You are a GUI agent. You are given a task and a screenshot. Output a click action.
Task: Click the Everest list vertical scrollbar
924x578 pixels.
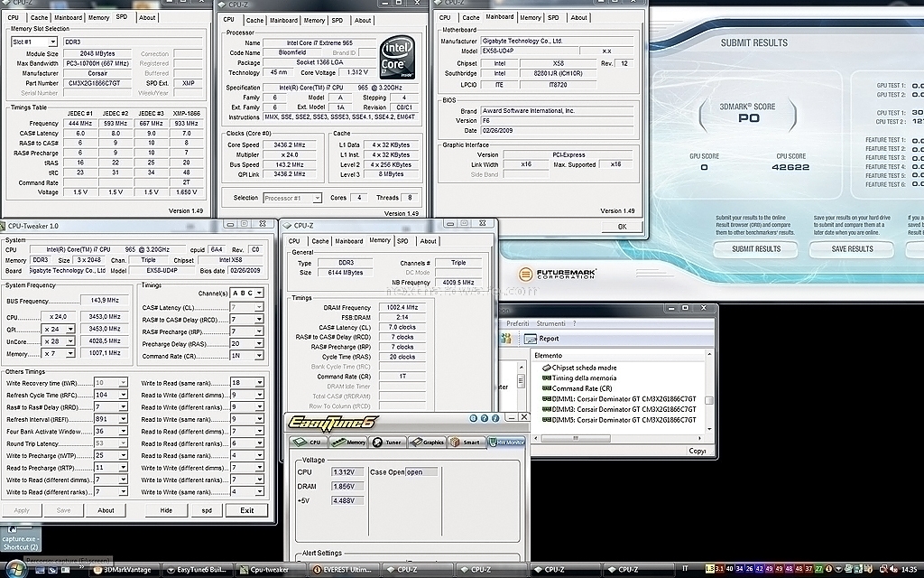[x=709, y=392]
